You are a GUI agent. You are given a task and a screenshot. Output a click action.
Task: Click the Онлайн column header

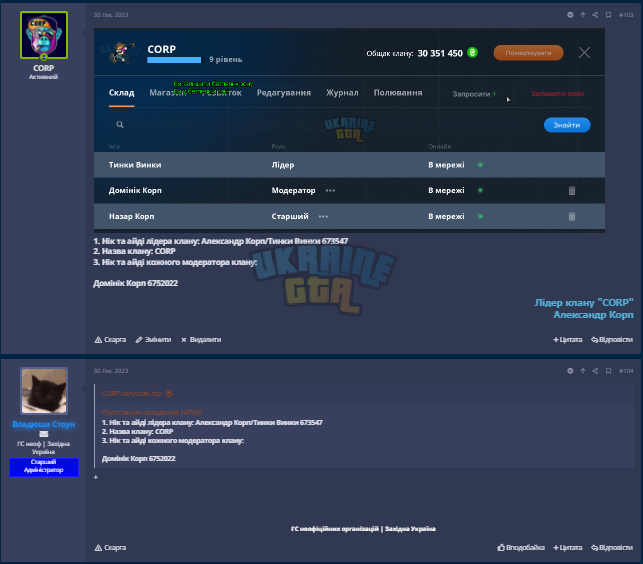(439, 146)
